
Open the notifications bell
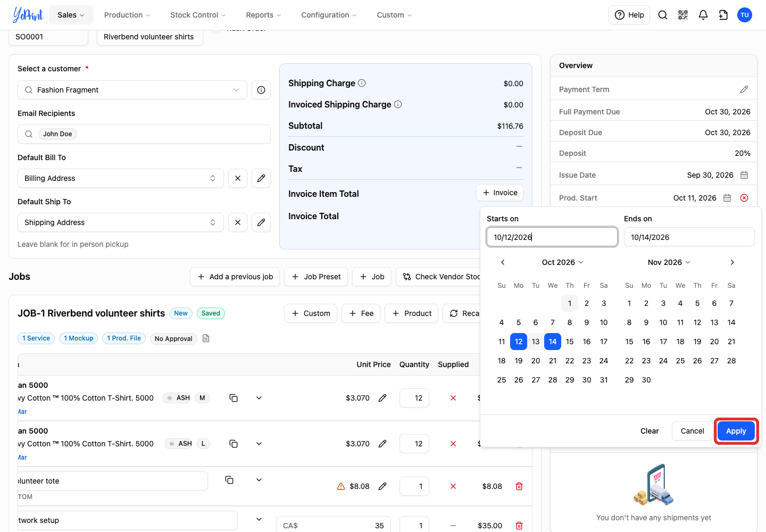pos(703,15)
